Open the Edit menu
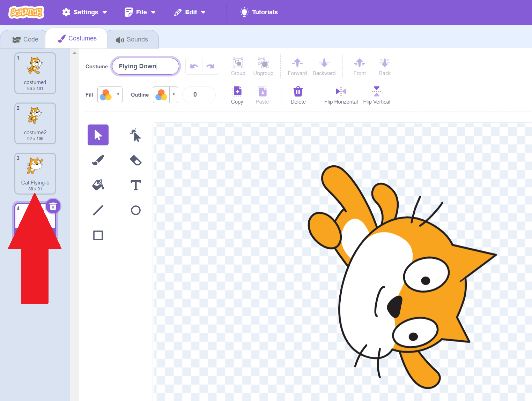 click(190, 12)
